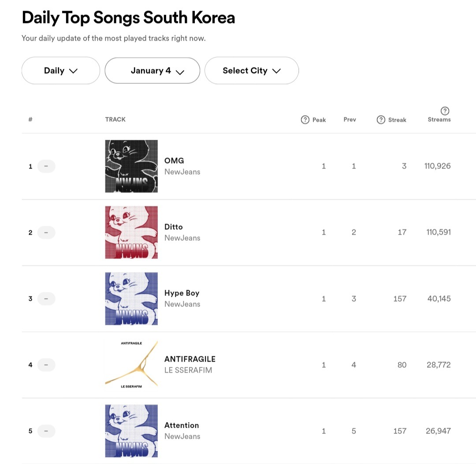Click the Attention album artwork
The height and width of the screenshot is (464, 476).
(x=131, y=431)
